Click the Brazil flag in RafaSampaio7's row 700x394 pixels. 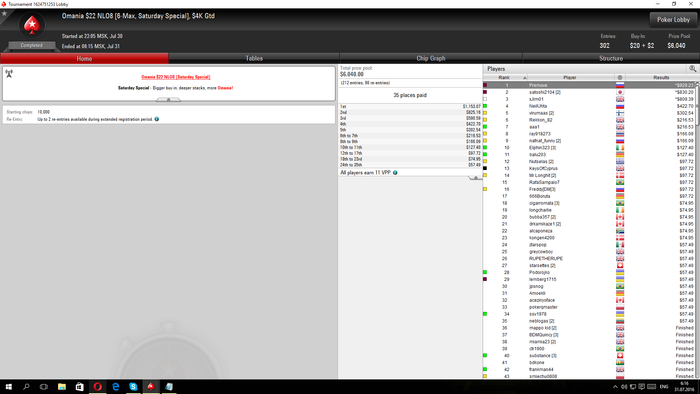click(620, 182)
